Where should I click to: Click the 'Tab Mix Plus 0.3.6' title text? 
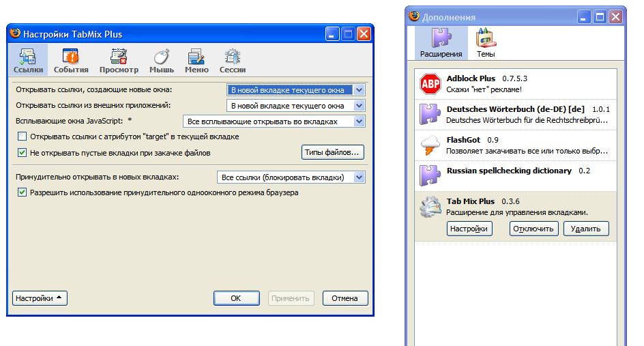[x=483, y=201]
